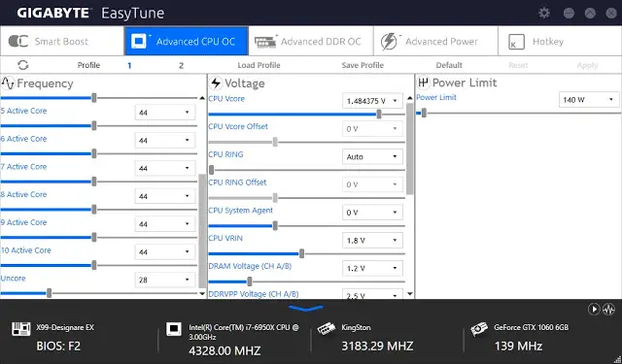Viewport: 622px width, 364px height.
Task: Click the Default button
Action: [449, 65]
